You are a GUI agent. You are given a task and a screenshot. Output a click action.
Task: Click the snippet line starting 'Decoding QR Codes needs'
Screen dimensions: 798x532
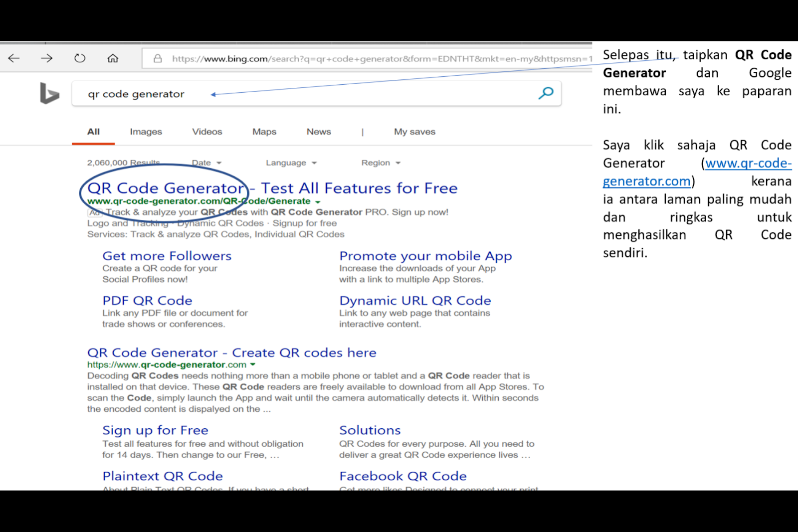308,375
